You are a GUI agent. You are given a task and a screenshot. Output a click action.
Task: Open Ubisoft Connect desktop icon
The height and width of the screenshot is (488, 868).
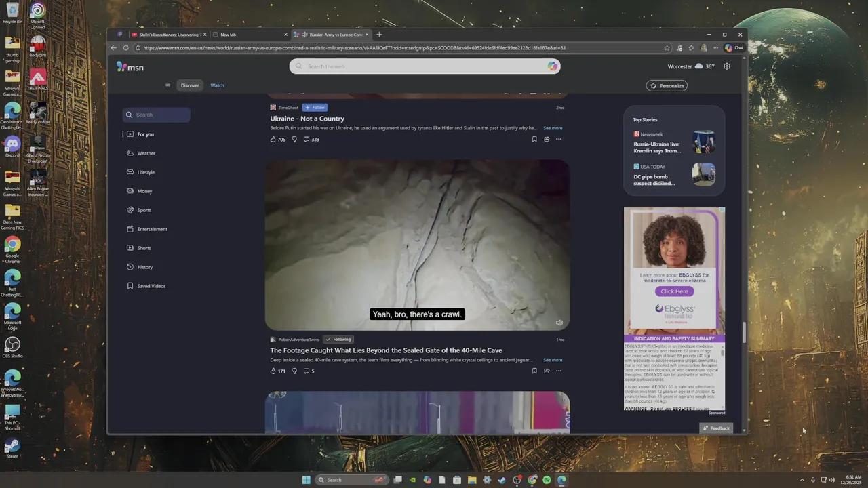point(38,16)
